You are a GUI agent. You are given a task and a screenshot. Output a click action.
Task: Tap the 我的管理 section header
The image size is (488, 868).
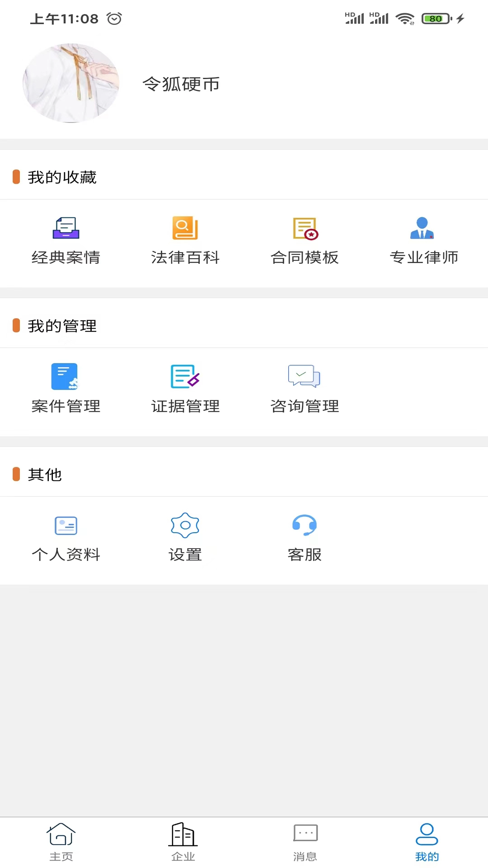(x=62, y=326)
